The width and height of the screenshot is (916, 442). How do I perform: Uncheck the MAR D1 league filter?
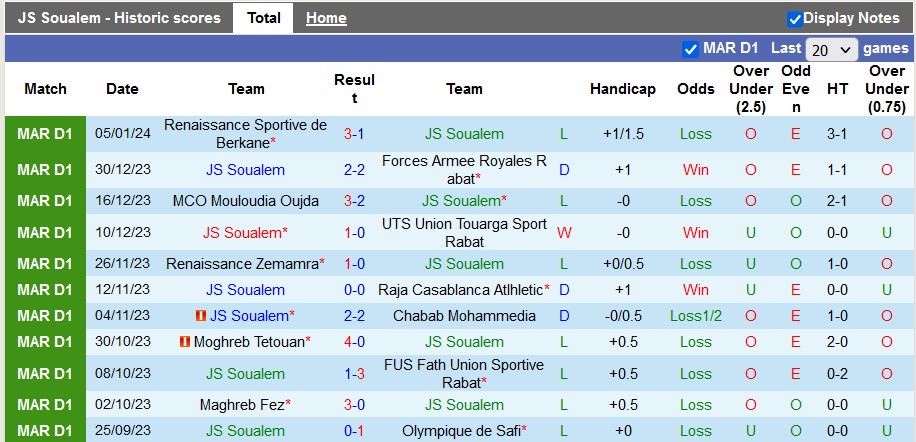690,49
